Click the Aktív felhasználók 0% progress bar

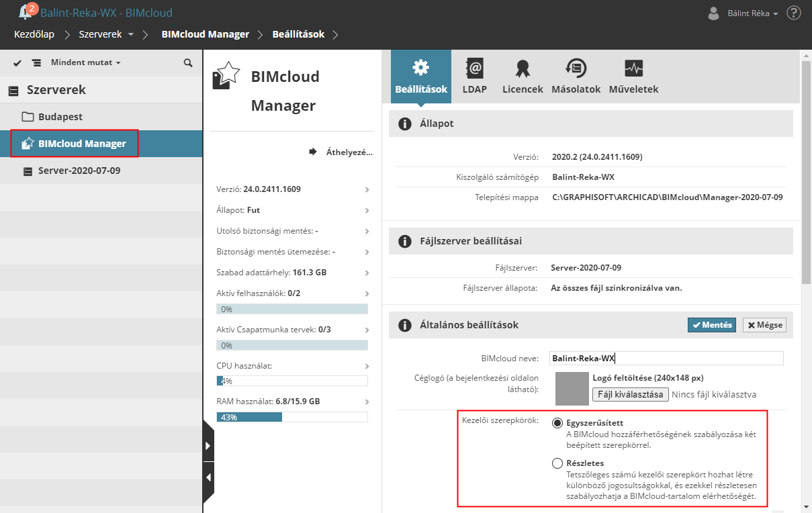tap(292, 309)
